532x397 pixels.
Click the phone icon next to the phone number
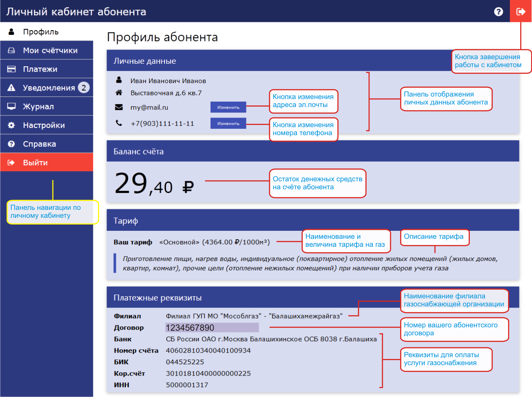click(119, 123)
